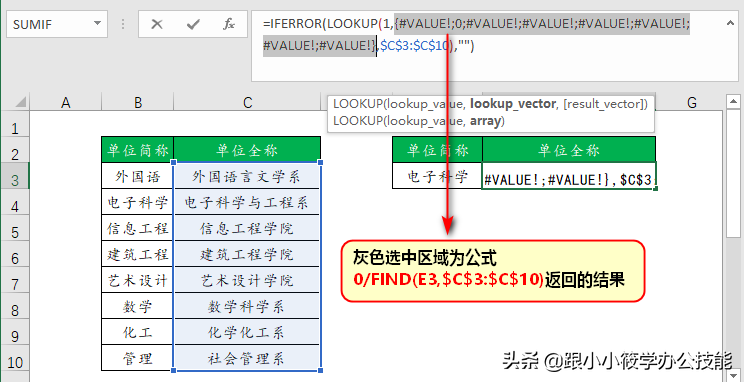Image resolution: width=744 pixels, height=382 pixels.
Task: Open Insert Function fx dialog
Action: click(229, 24)
